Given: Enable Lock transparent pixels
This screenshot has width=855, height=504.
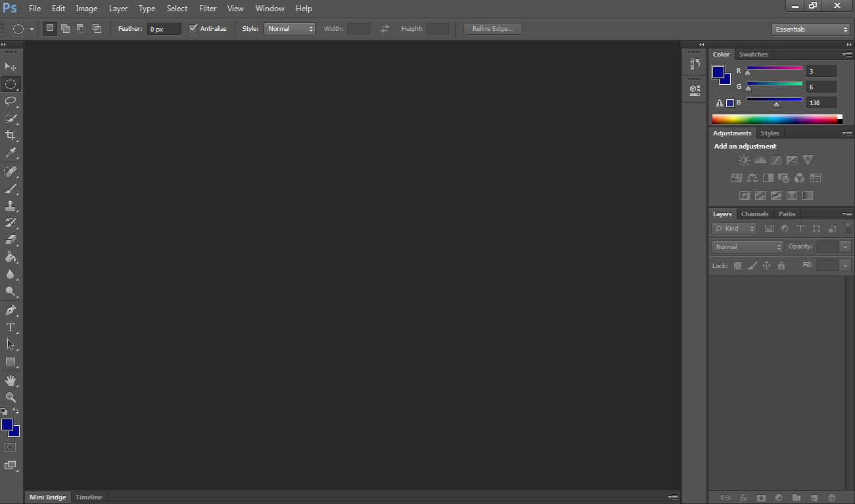Looking at the screenshot, I should (x=737, y=265).
